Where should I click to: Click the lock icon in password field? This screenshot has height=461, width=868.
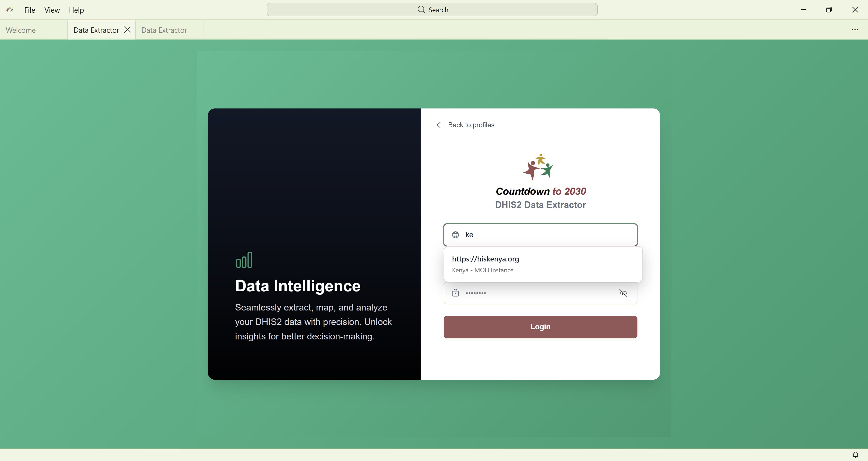point(455,293)
